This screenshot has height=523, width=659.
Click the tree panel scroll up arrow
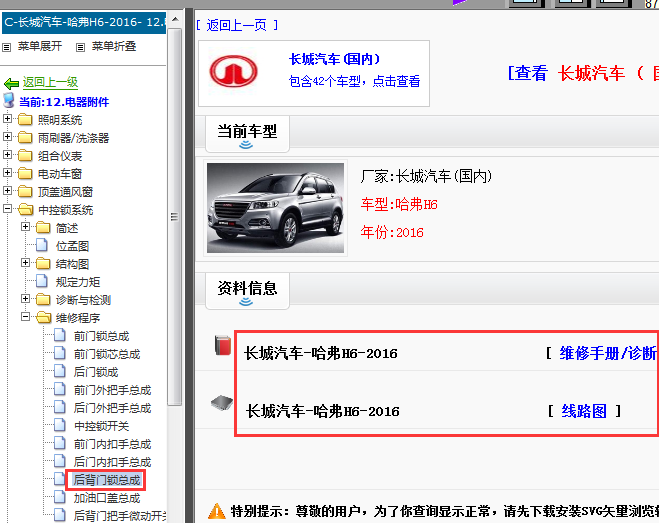[x=175, y=20]
